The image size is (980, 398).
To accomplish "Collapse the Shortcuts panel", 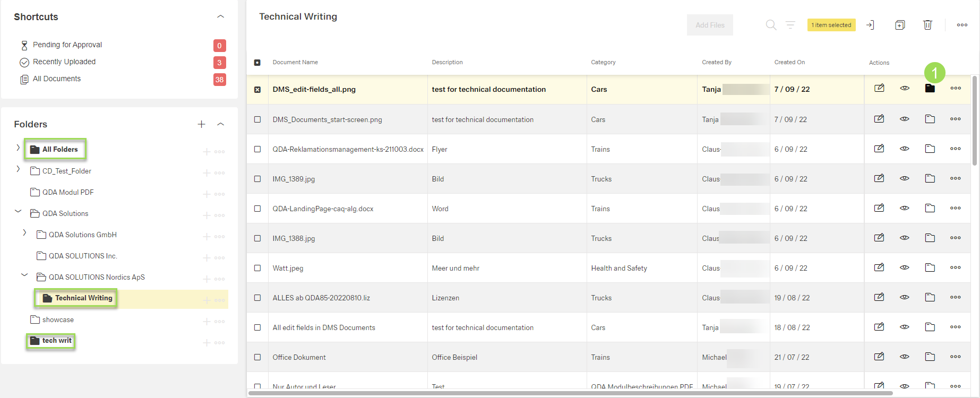I will coord(221,16).
